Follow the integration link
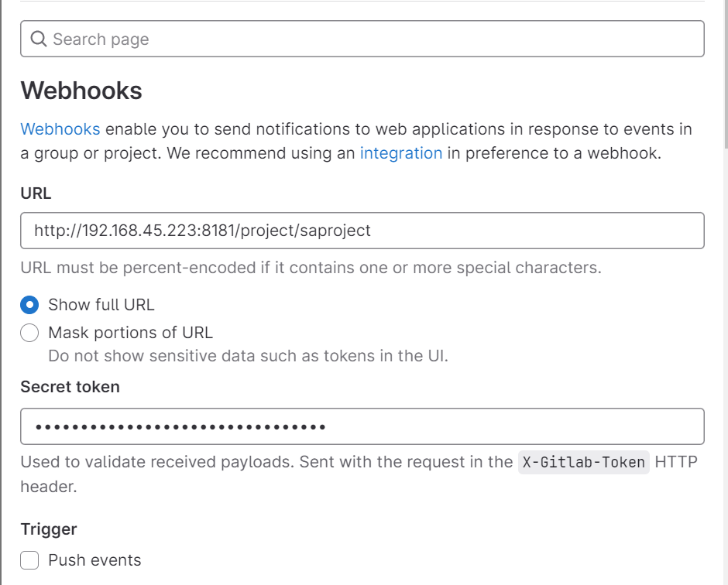Screen dimensions: 728x585 (400, 152)
